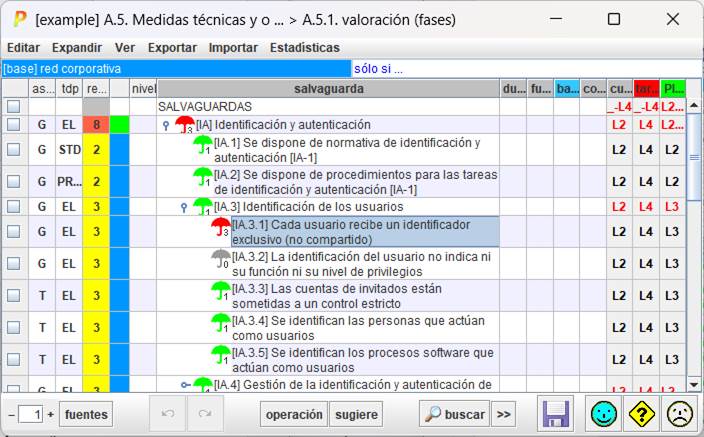The image size is (704, 437).
Task: Click the STD cell in [IA.1] row
Action: coord(70,150)
